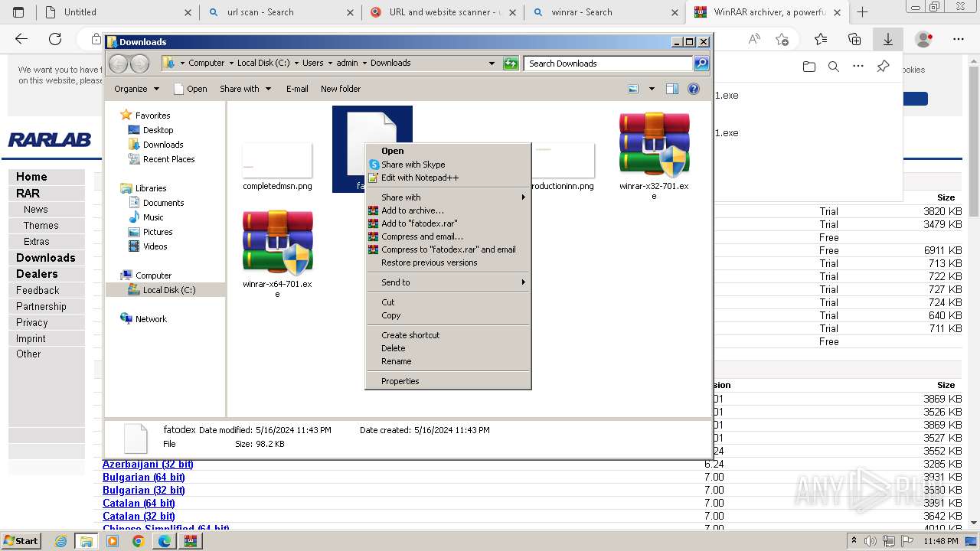
Task: Expand the Send to submenu
Action: (x=448, y=282)
